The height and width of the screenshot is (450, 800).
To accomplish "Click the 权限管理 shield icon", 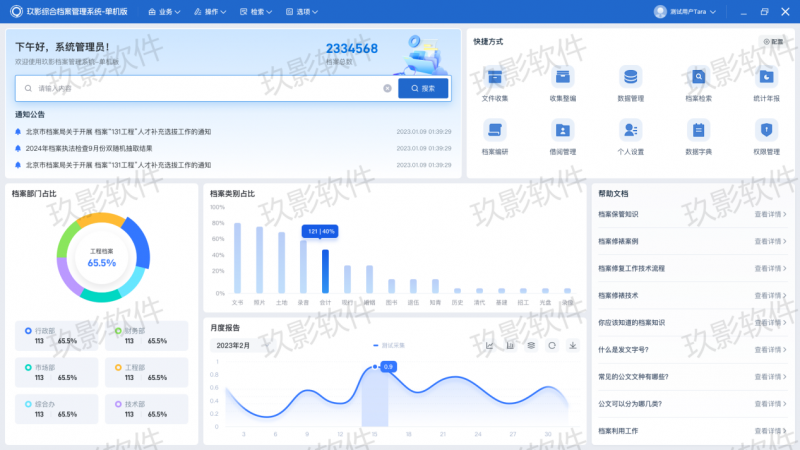I will point(766,130).
